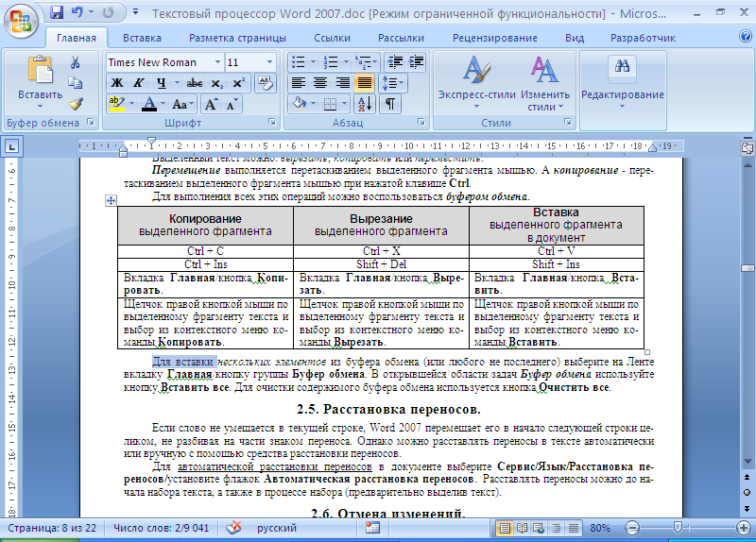
Task: Launch the Шрифт dialog box launcher
Action: pyautogui.click(x=272, y=123)
